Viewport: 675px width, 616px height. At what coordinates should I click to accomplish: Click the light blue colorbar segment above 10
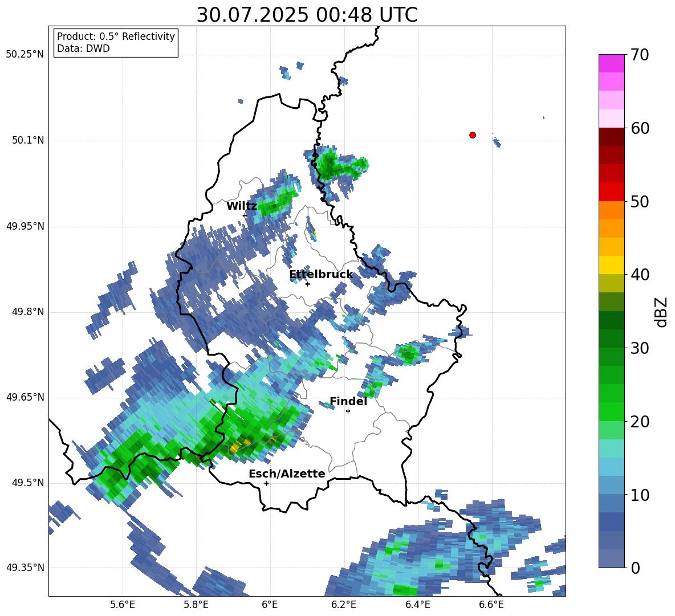click(611, 485)
